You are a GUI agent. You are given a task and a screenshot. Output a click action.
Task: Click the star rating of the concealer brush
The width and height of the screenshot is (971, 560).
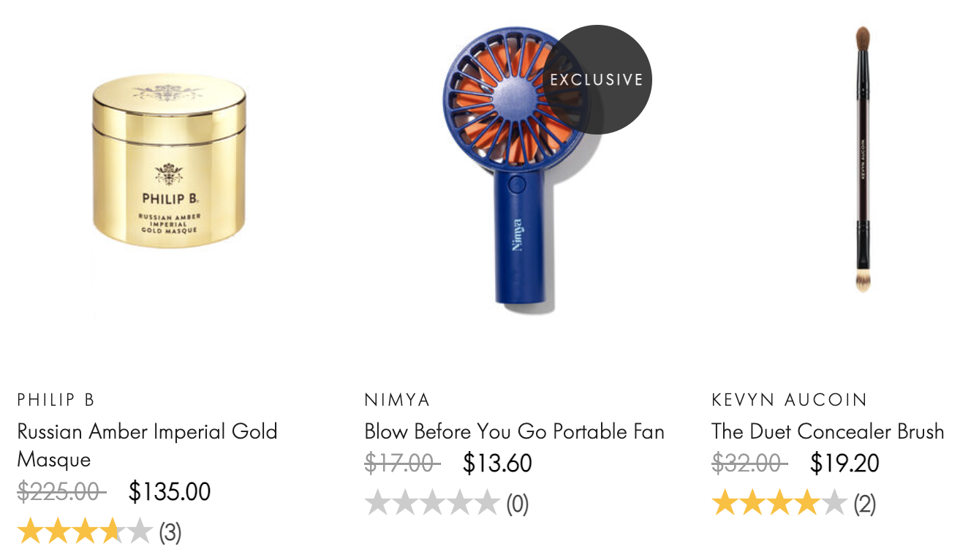coord(779,503)
